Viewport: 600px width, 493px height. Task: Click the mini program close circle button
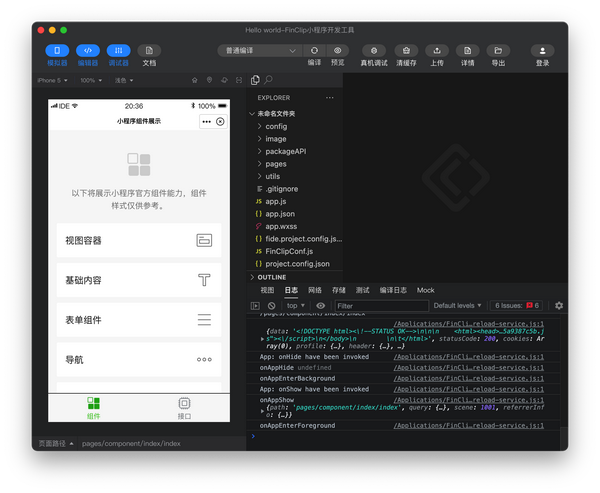pyautogui.click(x=220, y=122)
